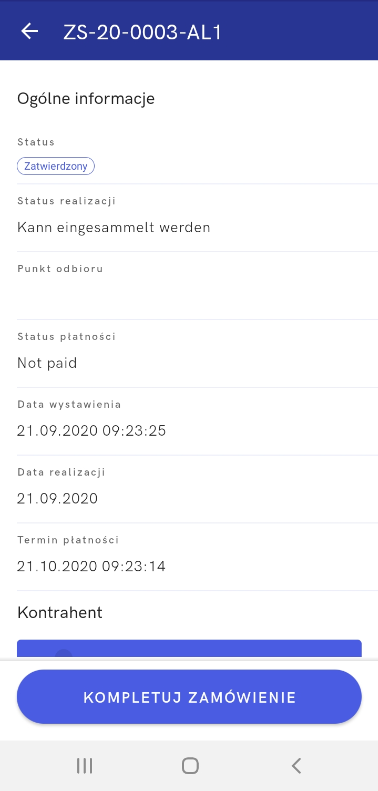378x791 pixels.
Task: Select the Kann eingesammelt werden value
Action: coord(114,228)
